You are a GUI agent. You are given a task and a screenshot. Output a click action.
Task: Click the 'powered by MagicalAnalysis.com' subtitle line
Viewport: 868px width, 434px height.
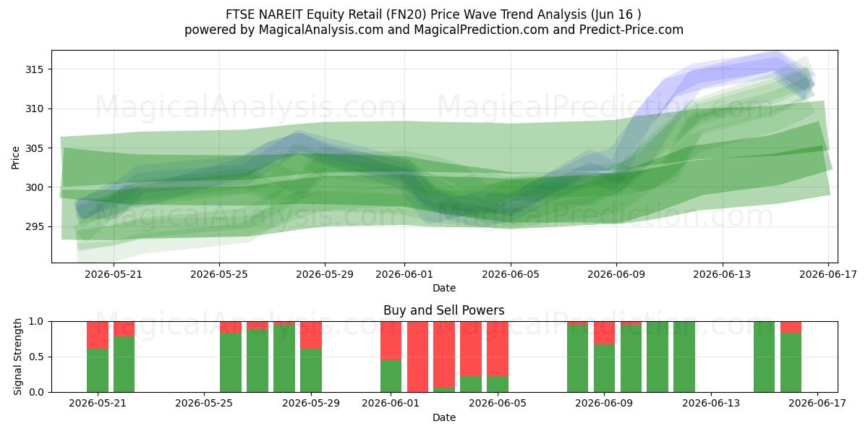(x=434, y=30)
